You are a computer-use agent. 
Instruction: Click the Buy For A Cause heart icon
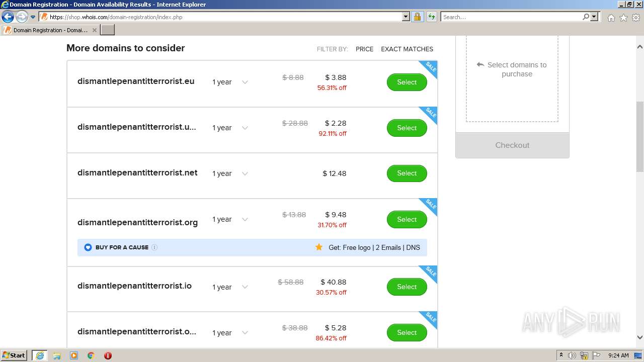point(88,247)
